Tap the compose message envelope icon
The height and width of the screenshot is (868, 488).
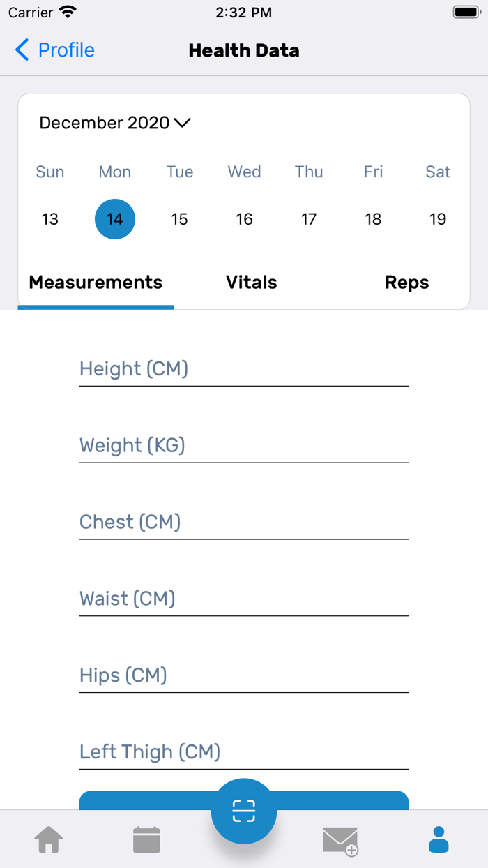[341, 839]
